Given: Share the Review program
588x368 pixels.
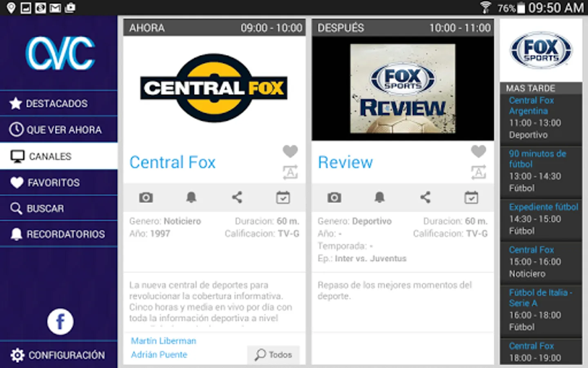Looking at the screenshot, I should [x=425, y=197].
